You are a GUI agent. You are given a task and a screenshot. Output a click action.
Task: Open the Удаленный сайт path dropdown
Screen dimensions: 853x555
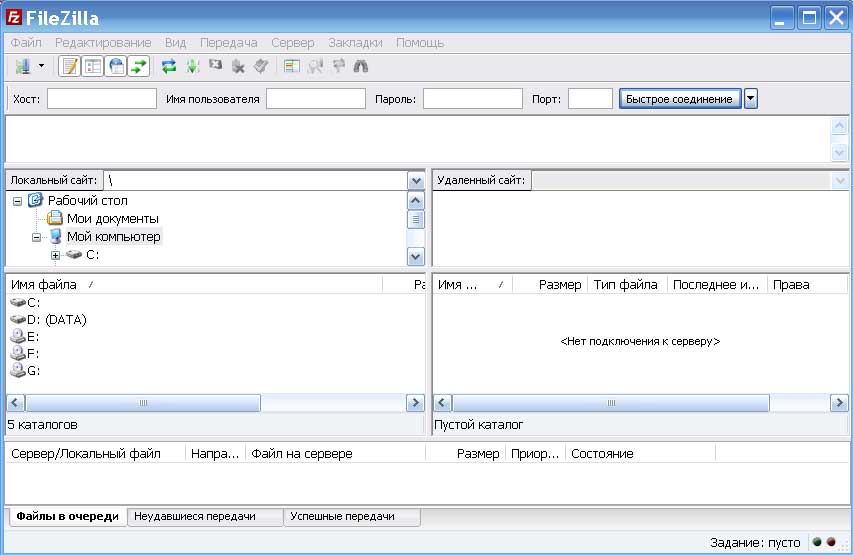840,181
